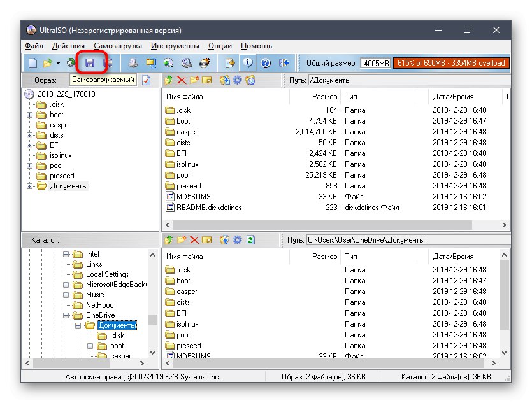Click the New image blank page icon
This screenshot has width=532, height=403.
coord(32,63)
